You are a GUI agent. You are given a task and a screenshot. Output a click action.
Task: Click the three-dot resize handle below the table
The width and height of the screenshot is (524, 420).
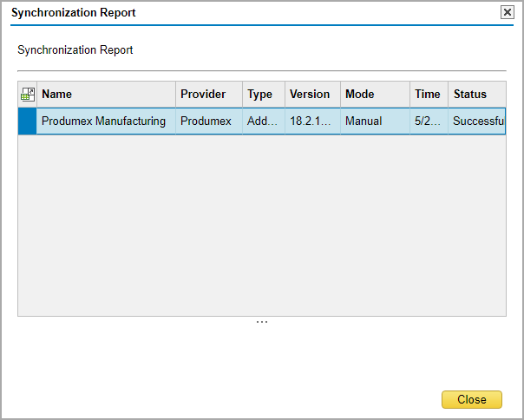(x=262, y=322)
